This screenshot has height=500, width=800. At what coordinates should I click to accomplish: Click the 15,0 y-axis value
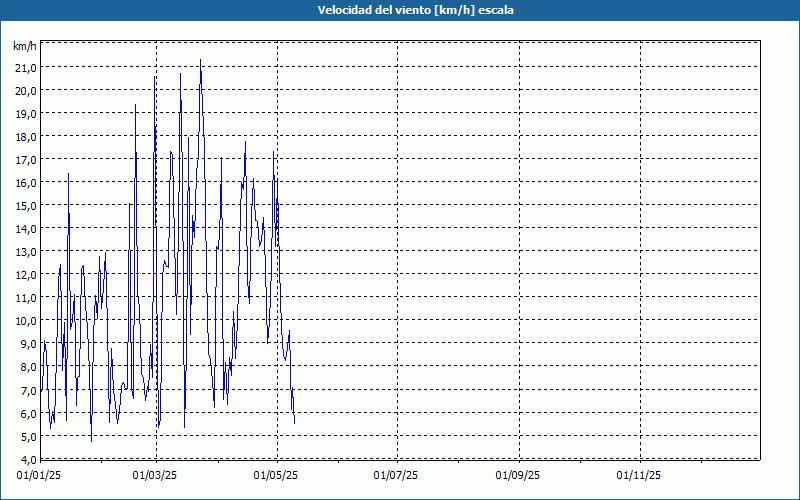pos(27,206)
